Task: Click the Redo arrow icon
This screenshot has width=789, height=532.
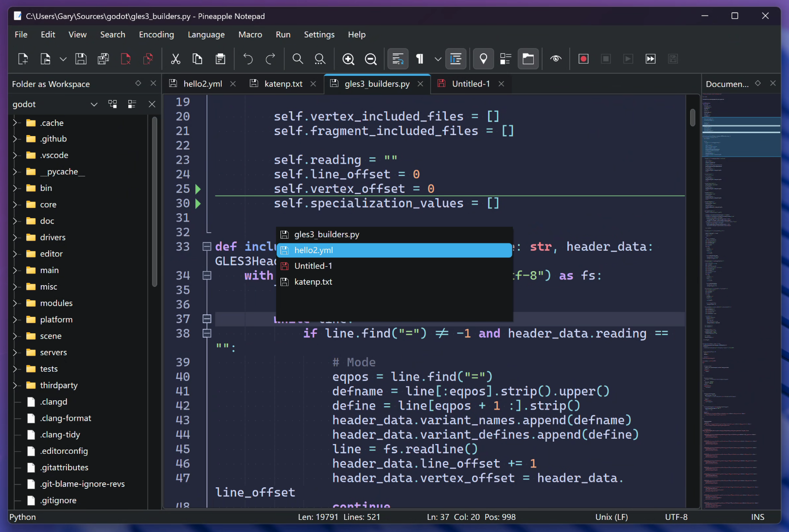Action: pyautogui.click(x=270, y=59)
